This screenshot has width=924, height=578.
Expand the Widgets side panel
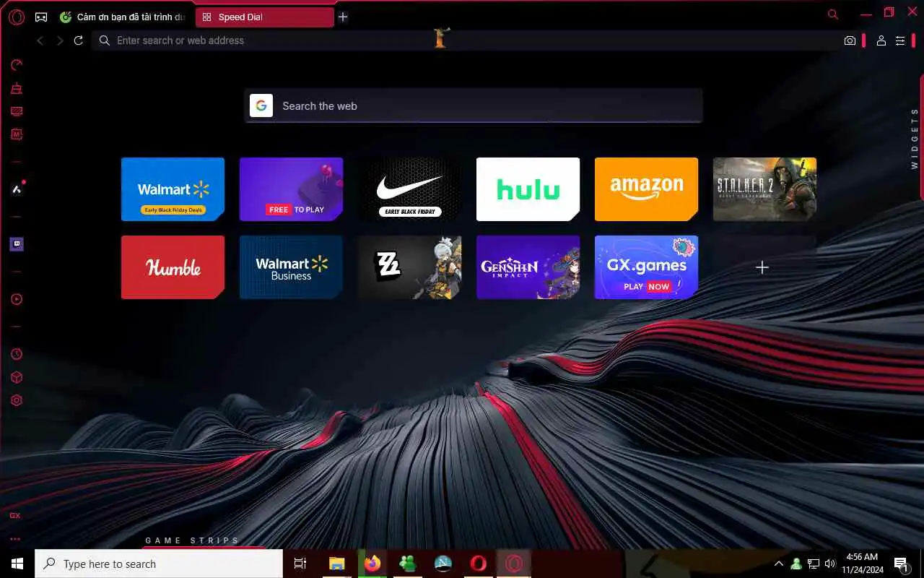[915, 138]
